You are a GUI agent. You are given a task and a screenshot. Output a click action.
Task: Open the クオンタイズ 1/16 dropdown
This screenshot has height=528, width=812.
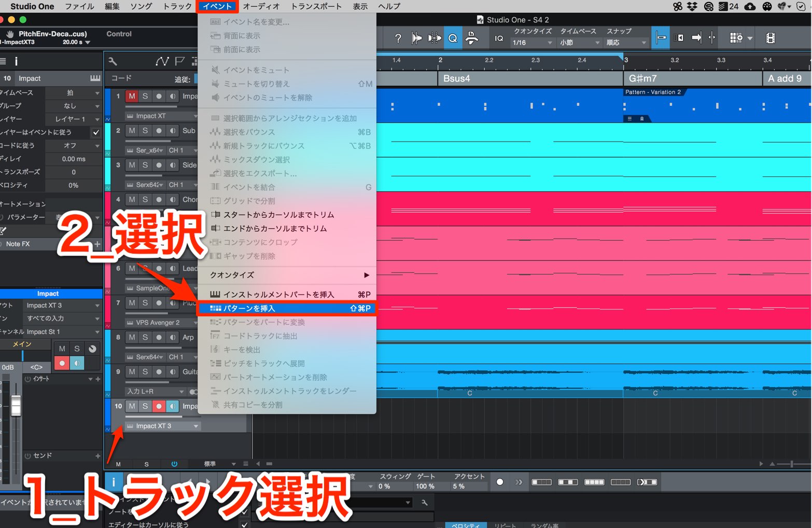(x=532, y=43)
